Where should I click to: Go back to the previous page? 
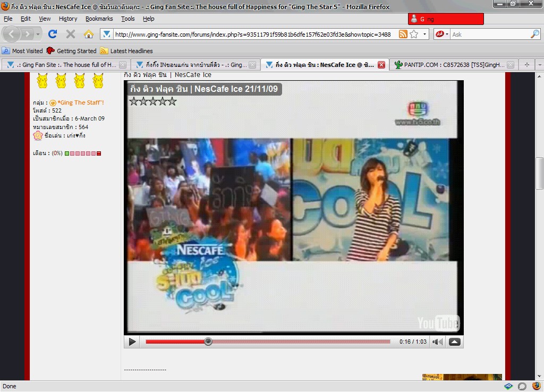coord(12,34)
